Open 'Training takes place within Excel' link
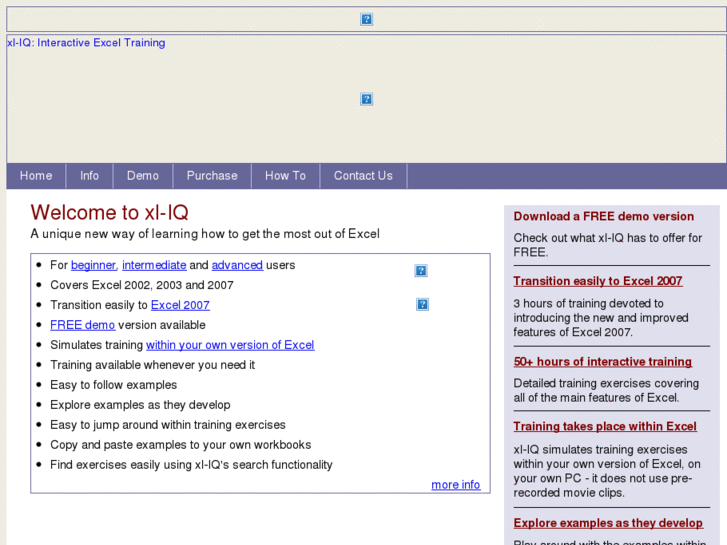This screenshot has width=727, height=545. pyautogui.click(x=605, y=426)
